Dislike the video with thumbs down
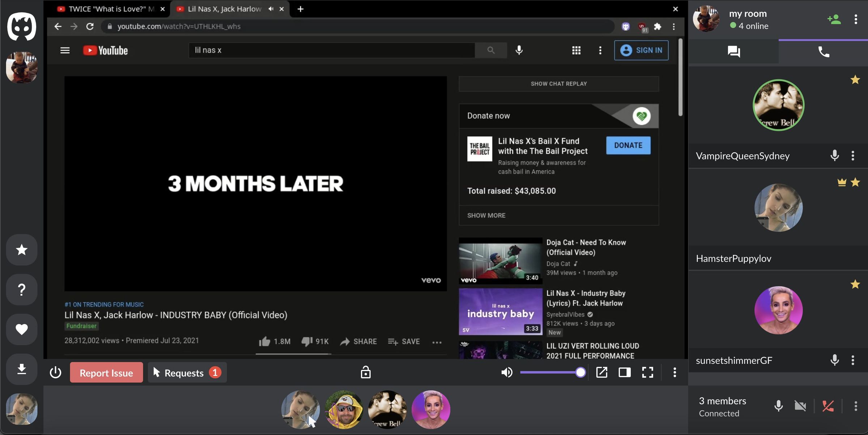 [315, 341]
